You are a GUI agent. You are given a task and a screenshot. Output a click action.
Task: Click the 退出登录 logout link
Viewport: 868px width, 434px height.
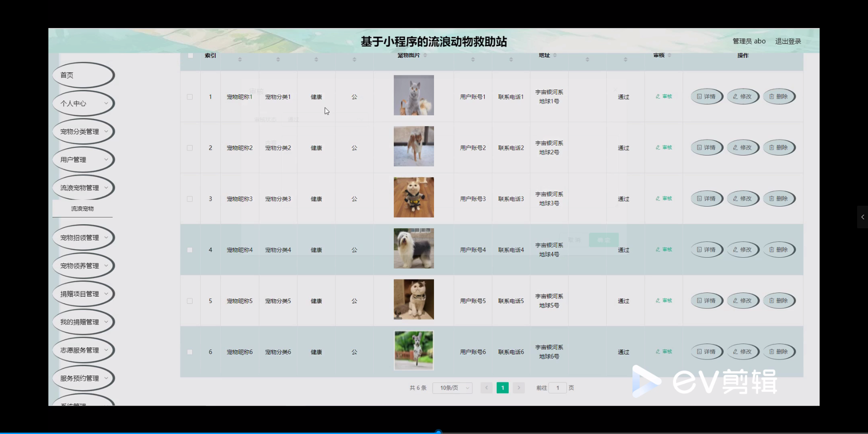pyautogui.click(x=788, y=41)
